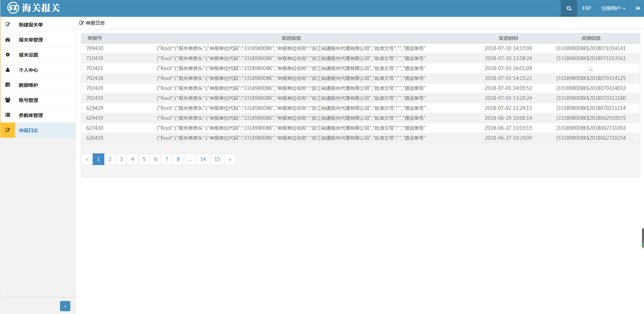Screen dimensions: 644x314
Task: Select document number 629430
Action: coord(95,118)
